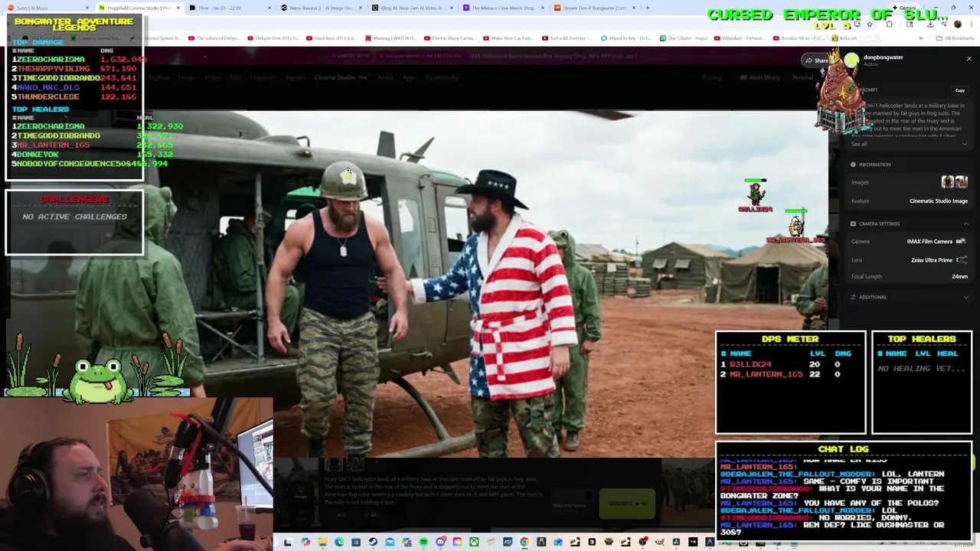Collapse the Camera Settings section
Screen dimensions: 980x551
click(x=965, y=223)
